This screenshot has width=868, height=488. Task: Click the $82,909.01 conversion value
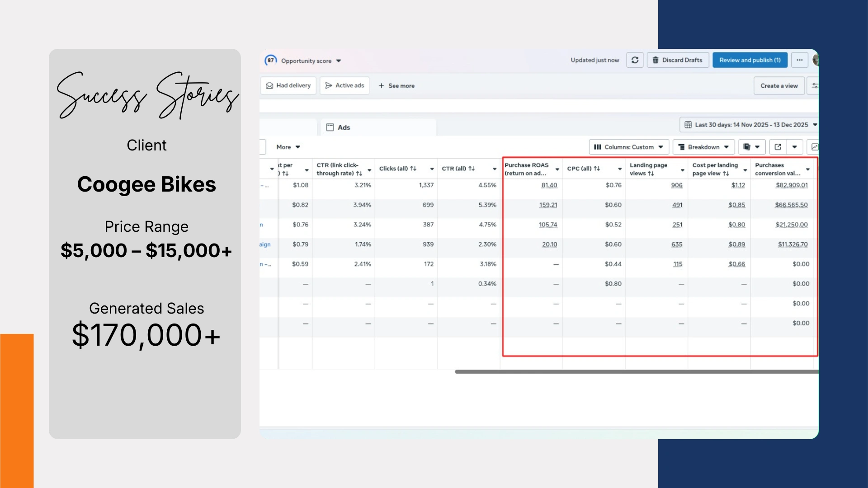tap(792, 185)
